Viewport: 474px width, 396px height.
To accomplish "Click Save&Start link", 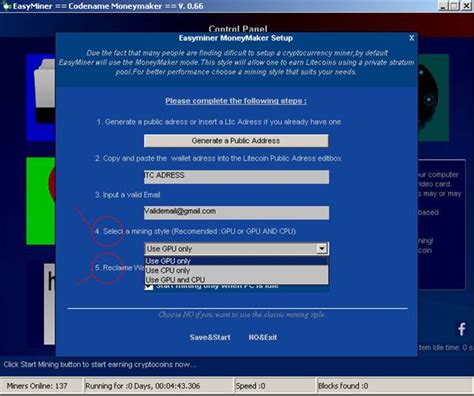I will (x=210, y=337).
